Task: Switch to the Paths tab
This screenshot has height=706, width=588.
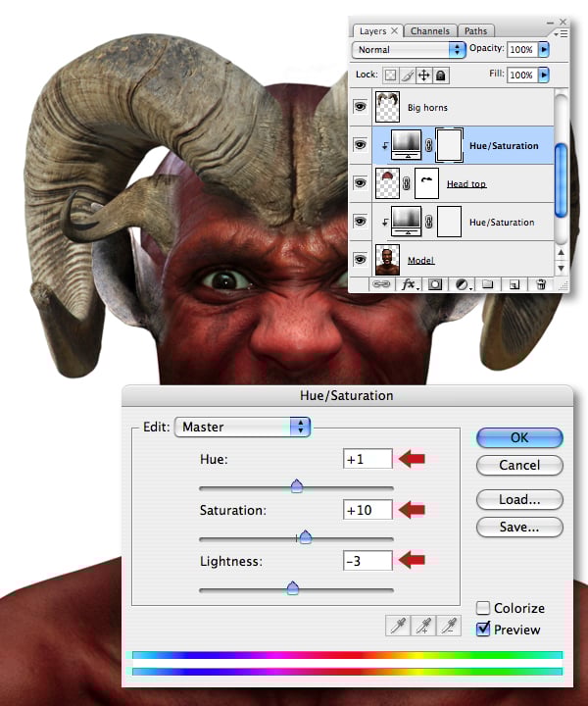Action: 475,31
